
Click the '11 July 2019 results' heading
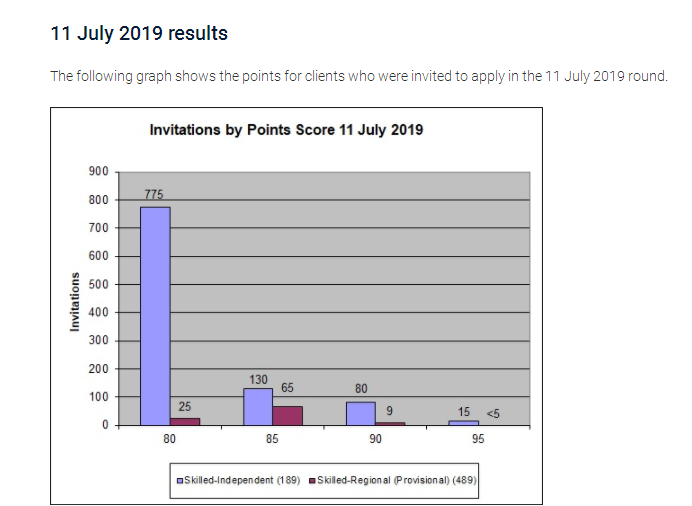coord(139,34)
